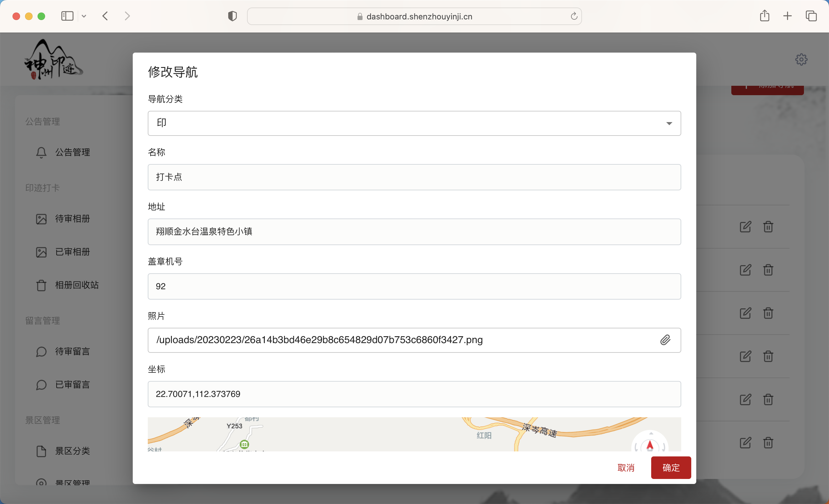
Task: Click the green scenic marker on map
Action: [x=245, y=445]
